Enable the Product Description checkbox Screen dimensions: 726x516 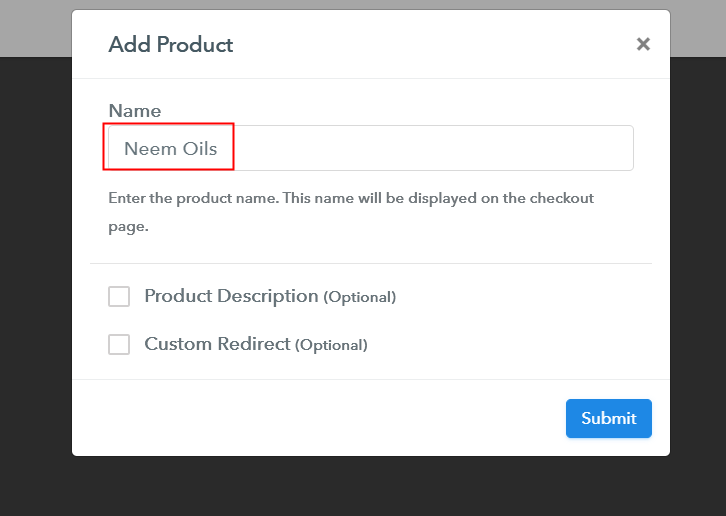coord(119,296)
